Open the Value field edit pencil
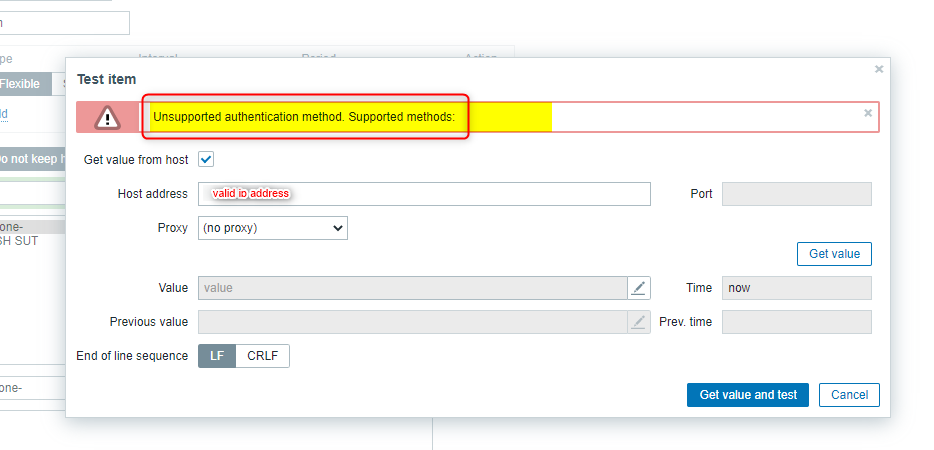Viewport: 934px width, 450px height. [639, 288]
